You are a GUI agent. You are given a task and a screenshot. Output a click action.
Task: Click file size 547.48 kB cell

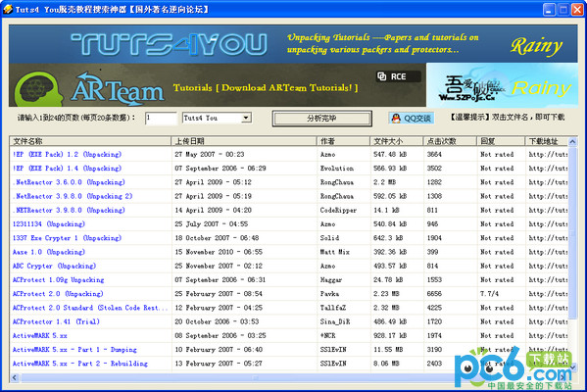click(390, 154)
